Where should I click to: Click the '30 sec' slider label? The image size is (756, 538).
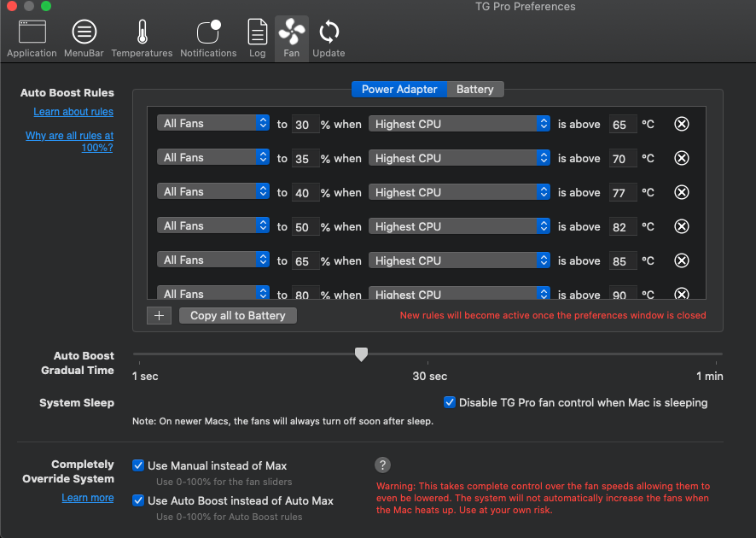pos(429,377)
